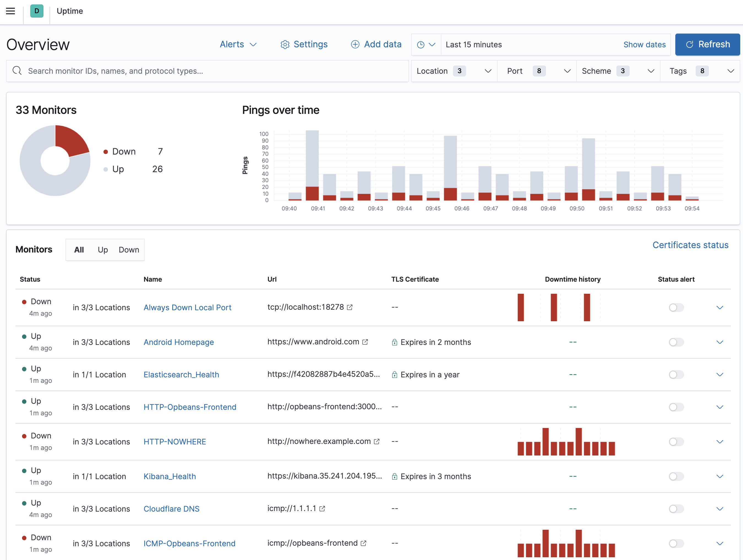
Task: Expand the Always Down Local Port row
Action: [x=720, y=308]
